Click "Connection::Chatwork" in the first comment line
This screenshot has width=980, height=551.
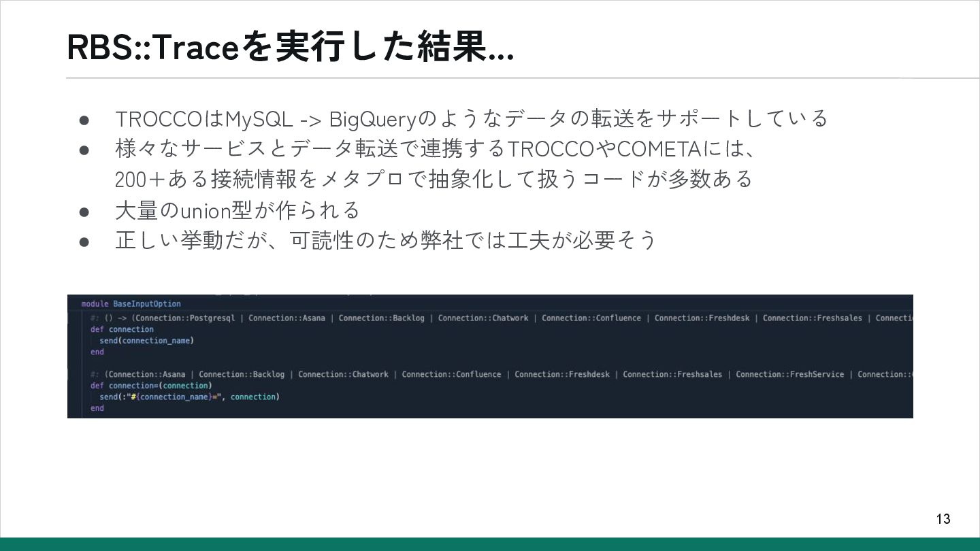tap(483, 318)
